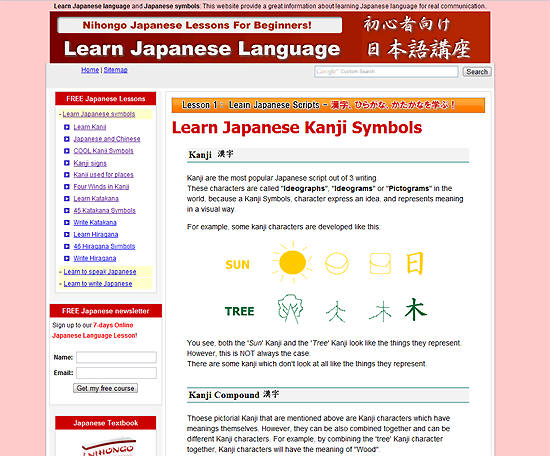Click the arrow bullet beside Write Hiragana
Viewport: 550px width, 456px height.
pos(67,258)
